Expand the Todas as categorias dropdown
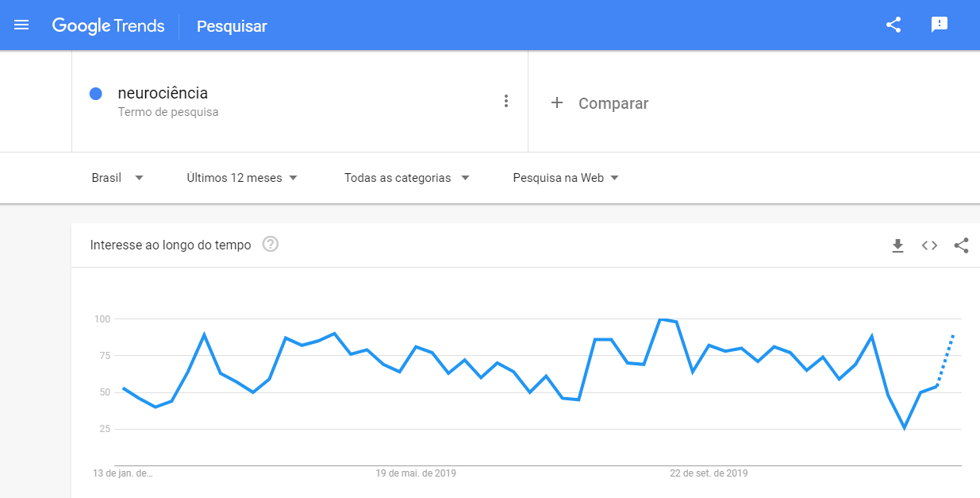The width and height of the screenshot is (980, 498). 406,178
